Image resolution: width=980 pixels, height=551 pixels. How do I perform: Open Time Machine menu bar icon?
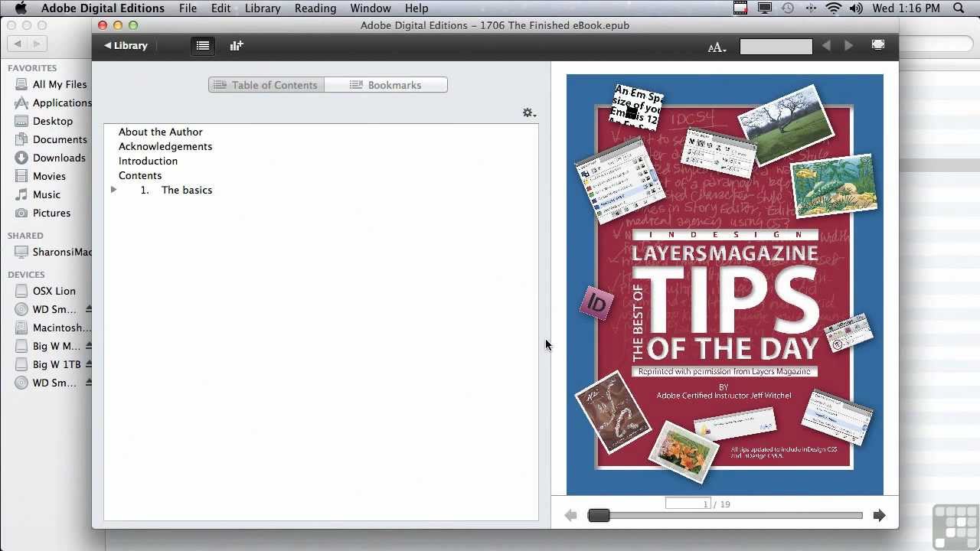point(788,8)
